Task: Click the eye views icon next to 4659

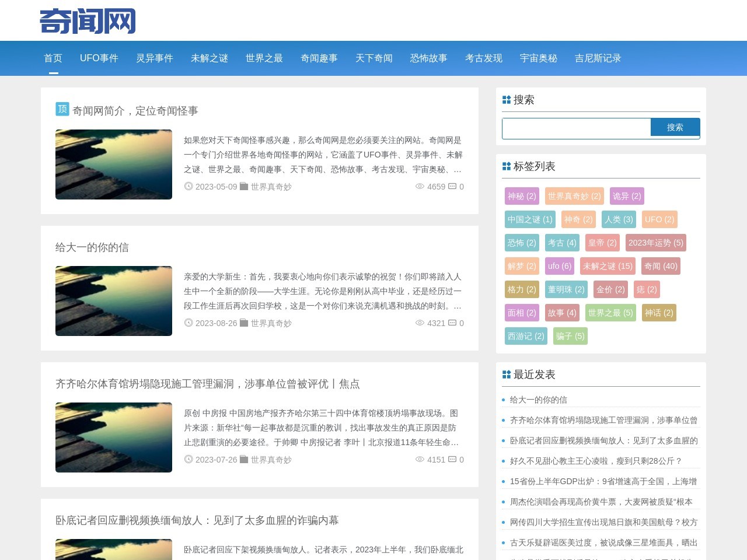Action: click(x=420, y=187)
